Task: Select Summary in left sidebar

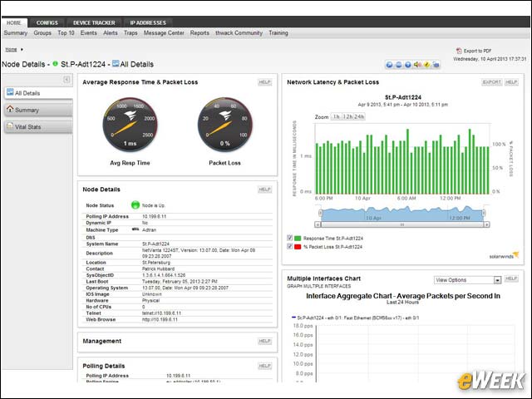Action: [38, 110]
